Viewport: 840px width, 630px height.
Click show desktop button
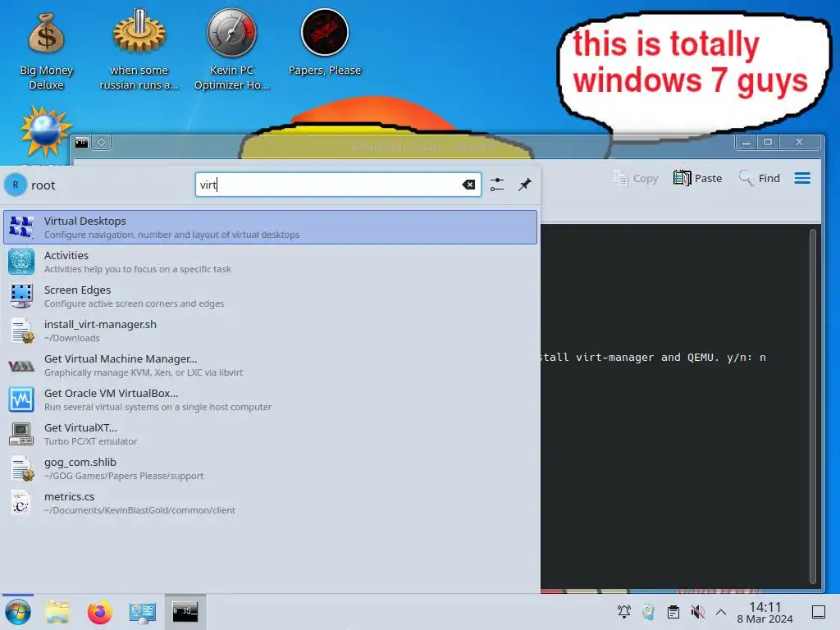click(x=818, y=612)
